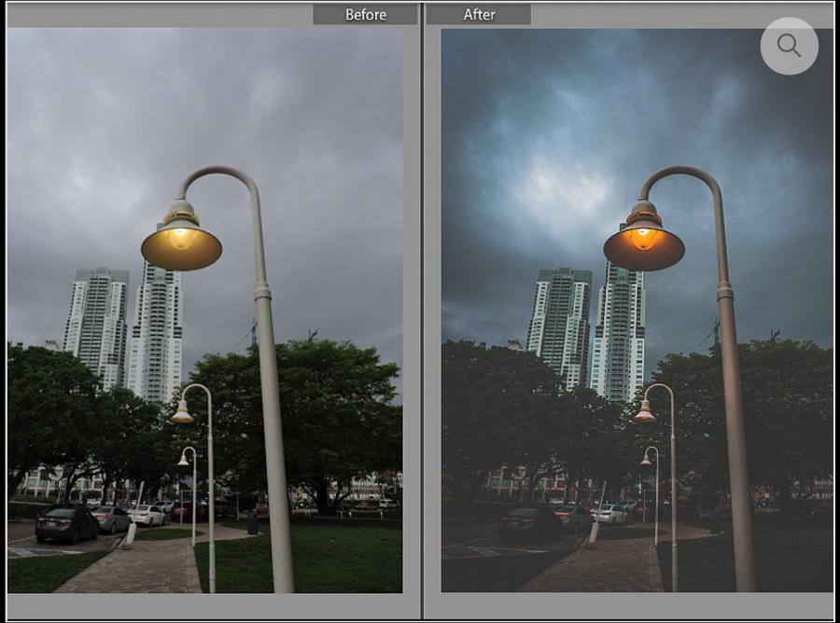Click the white car in Before photo
This screenshot has height=623, width=840.
147,515
